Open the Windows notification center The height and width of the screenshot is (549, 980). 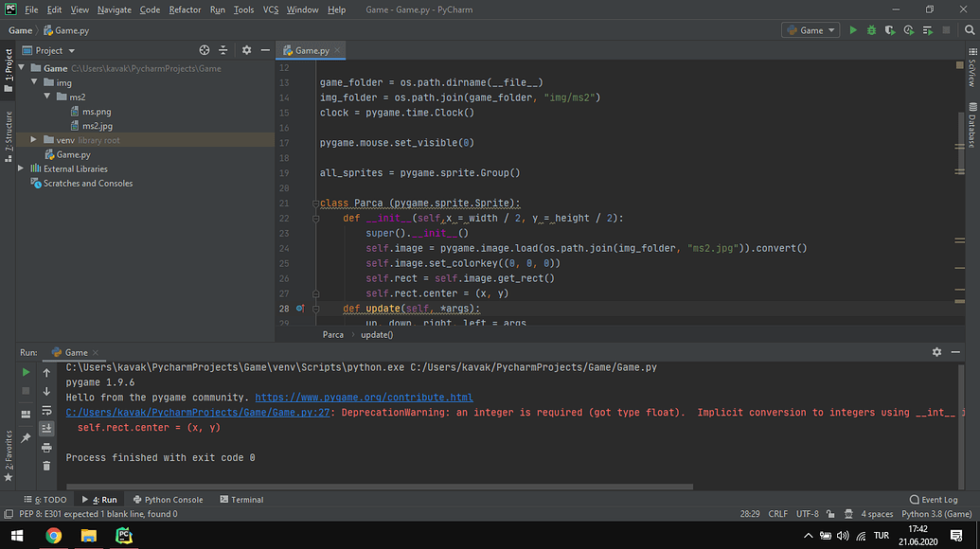point(956,536)
